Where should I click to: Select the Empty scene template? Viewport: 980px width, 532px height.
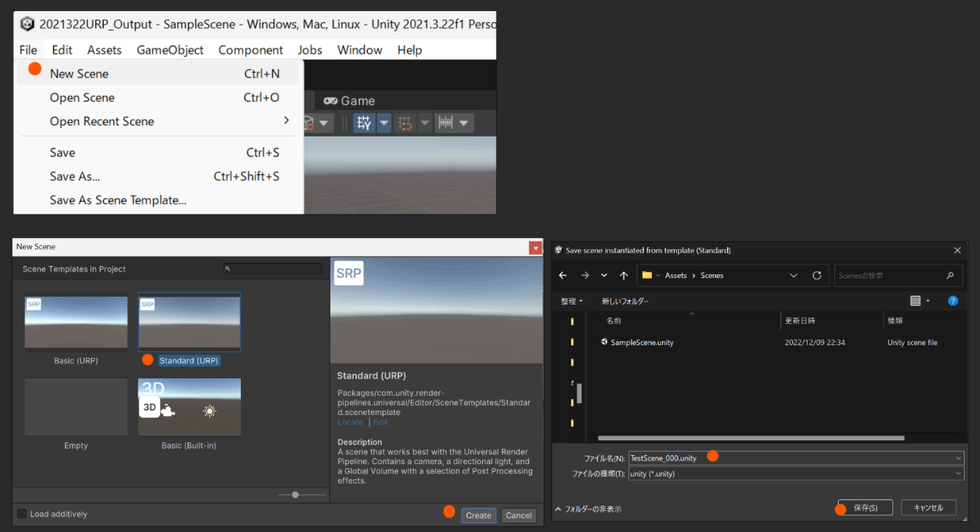coord(76,407)
